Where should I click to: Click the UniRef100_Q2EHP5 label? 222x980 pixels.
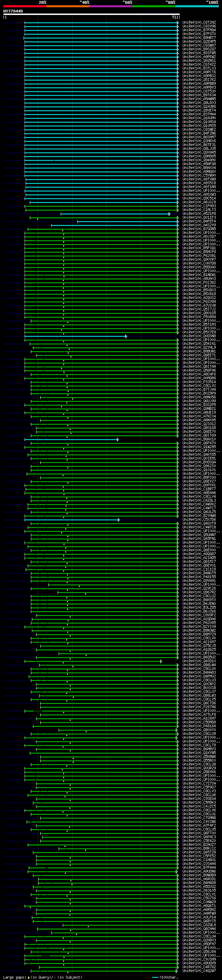pyautogui.click(x=199, y=41)
